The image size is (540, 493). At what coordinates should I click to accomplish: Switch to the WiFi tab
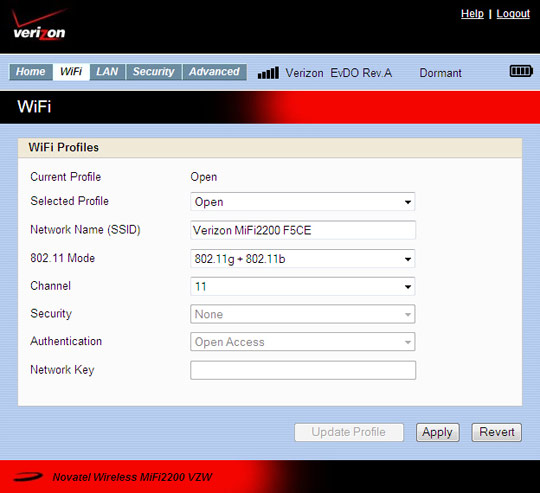click(x=71, y=72)
